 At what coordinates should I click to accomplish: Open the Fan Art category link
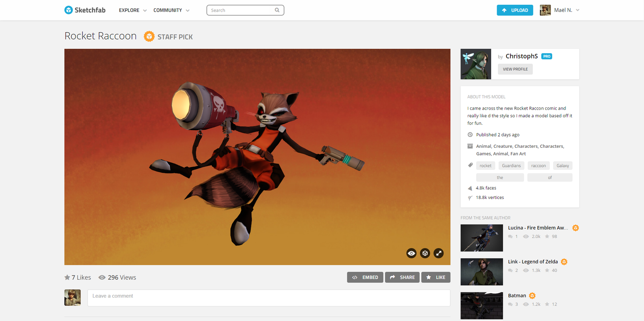518,154
